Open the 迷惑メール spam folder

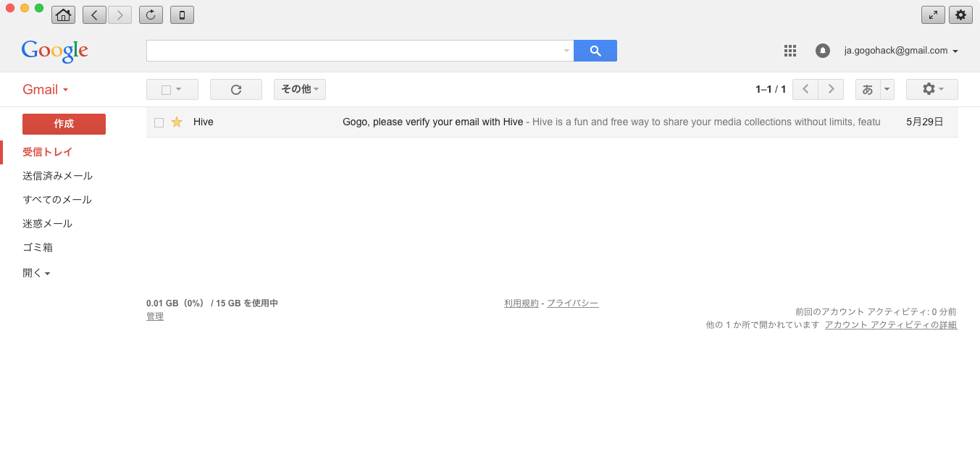[48, 224]
